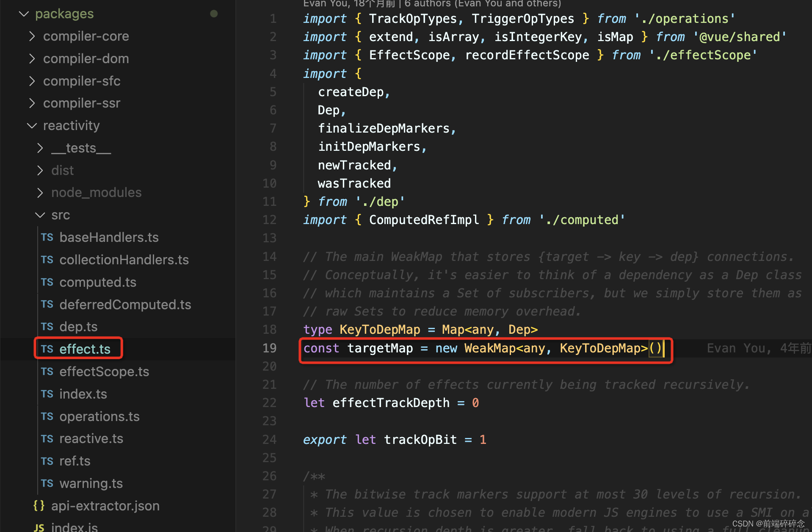Click trackOpBit variable on line 24

(420, 440)
